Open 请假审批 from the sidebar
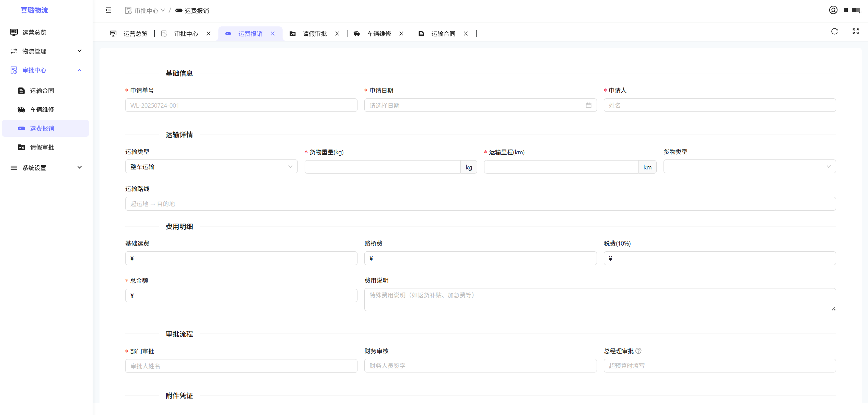 (x=42, y=147)
